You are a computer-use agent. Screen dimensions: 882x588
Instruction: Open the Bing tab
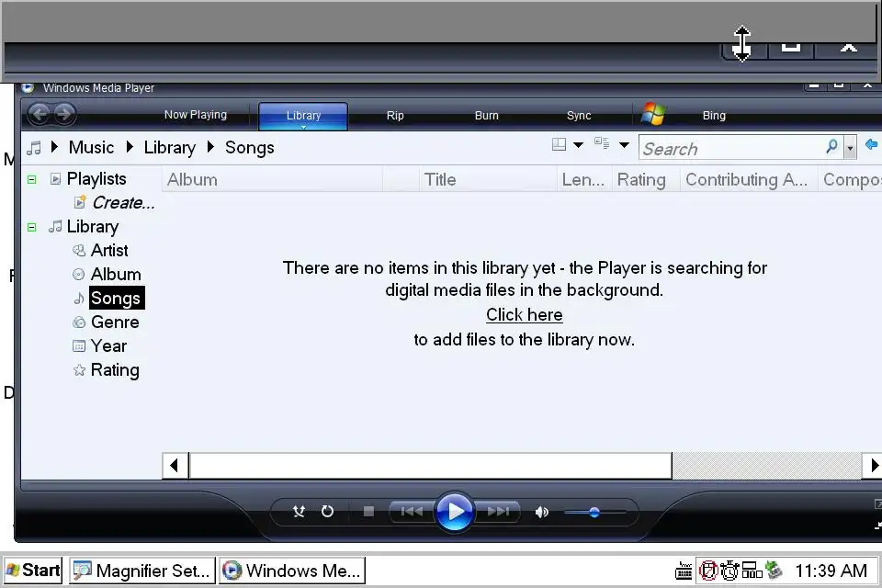714,116
